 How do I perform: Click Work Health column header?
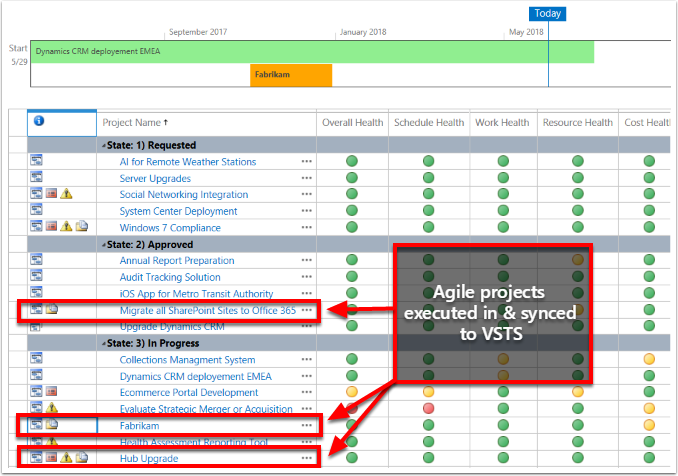[502, 123]
